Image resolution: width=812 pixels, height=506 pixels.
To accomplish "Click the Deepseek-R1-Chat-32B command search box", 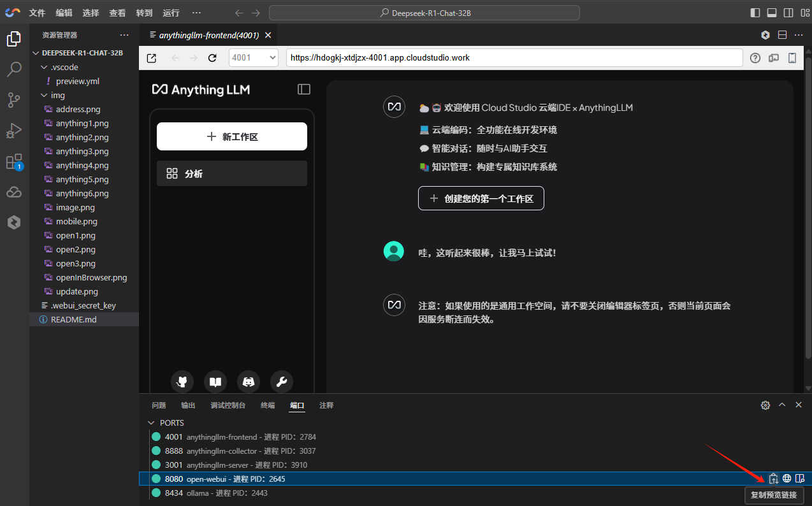I will point(424,13).
